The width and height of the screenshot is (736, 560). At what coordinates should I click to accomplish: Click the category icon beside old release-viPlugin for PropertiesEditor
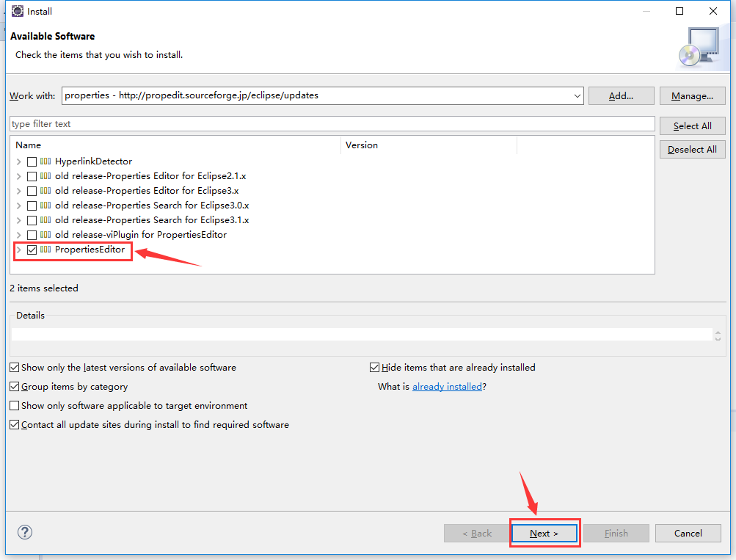[45, 235]
